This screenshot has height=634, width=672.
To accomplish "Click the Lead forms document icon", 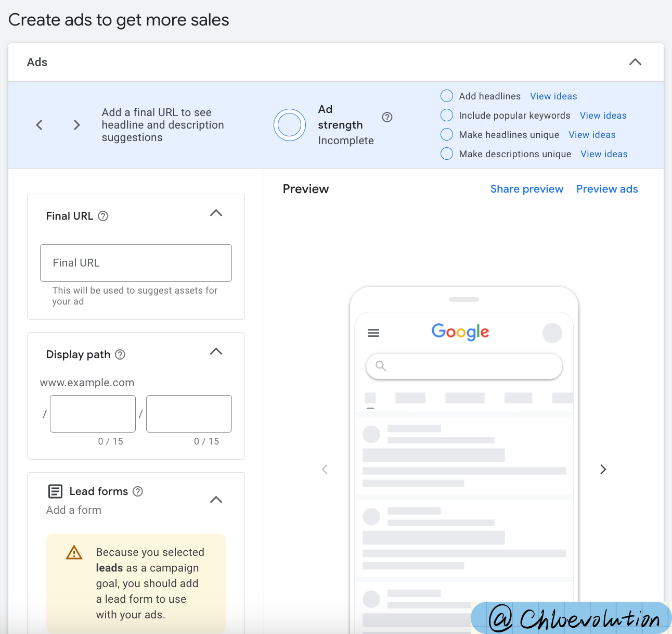I will point(55,491).
